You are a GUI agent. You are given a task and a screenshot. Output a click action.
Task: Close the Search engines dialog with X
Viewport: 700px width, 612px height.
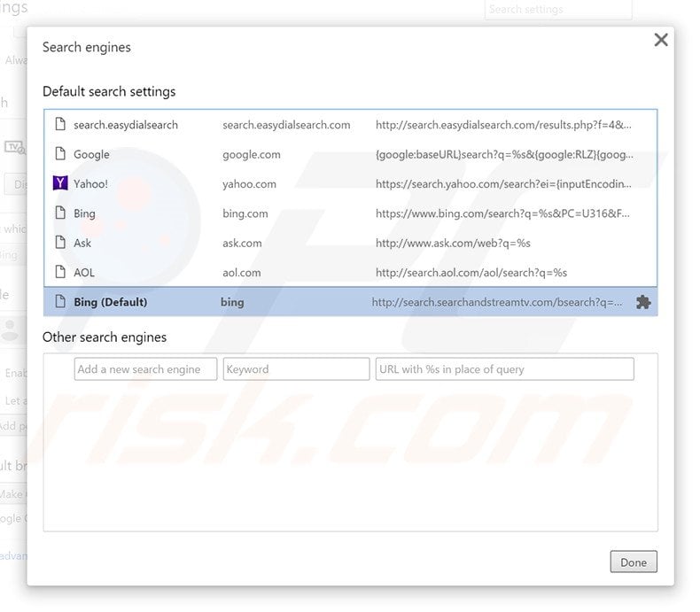(661, 40)
